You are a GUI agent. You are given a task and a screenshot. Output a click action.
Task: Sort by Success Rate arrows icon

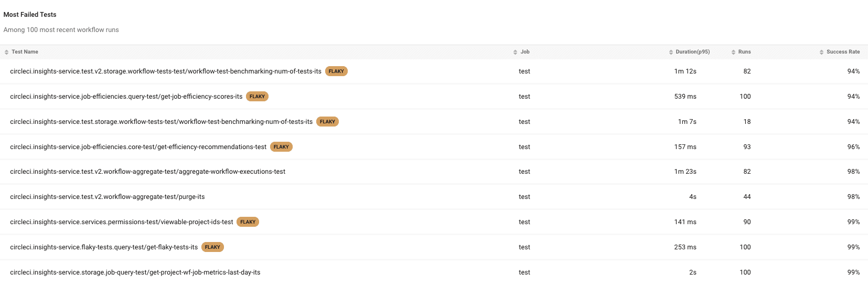821,52
